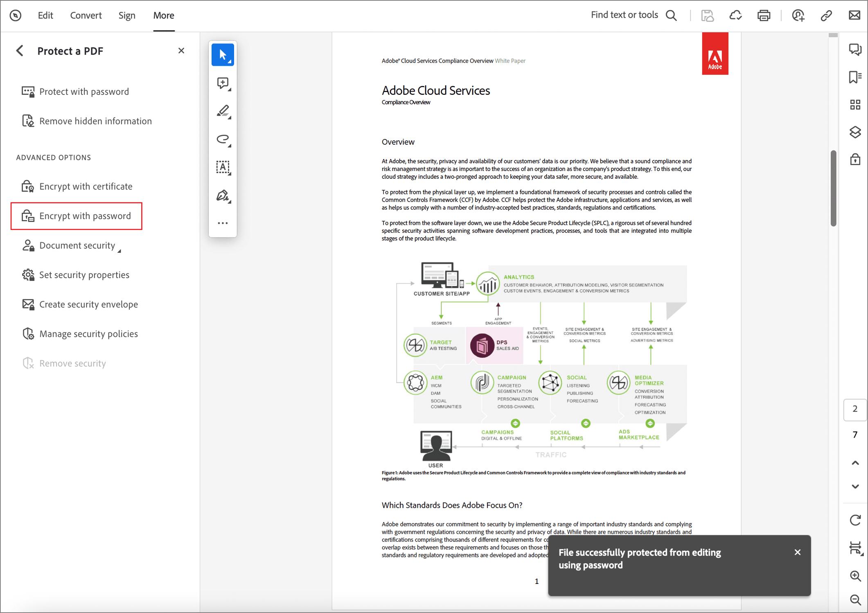Pick the Draw freehand tool

[223, 139]
